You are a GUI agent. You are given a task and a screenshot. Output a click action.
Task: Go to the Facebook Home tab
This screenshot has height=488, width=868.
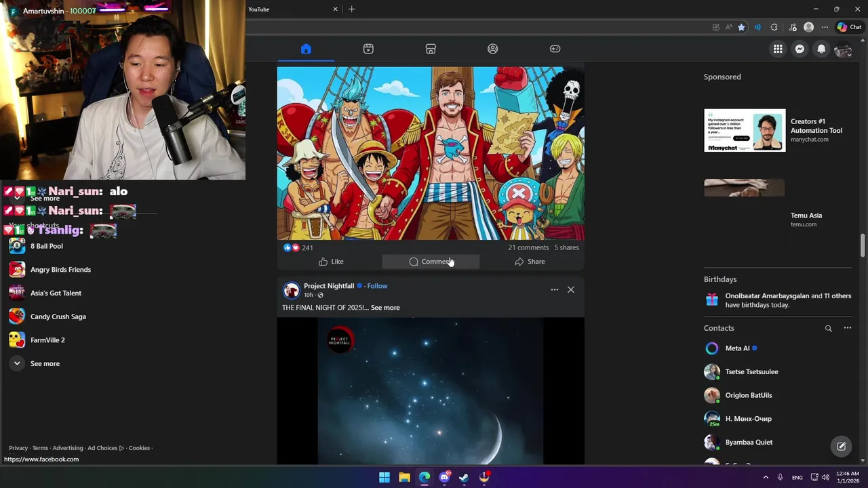tap(306, 49)
